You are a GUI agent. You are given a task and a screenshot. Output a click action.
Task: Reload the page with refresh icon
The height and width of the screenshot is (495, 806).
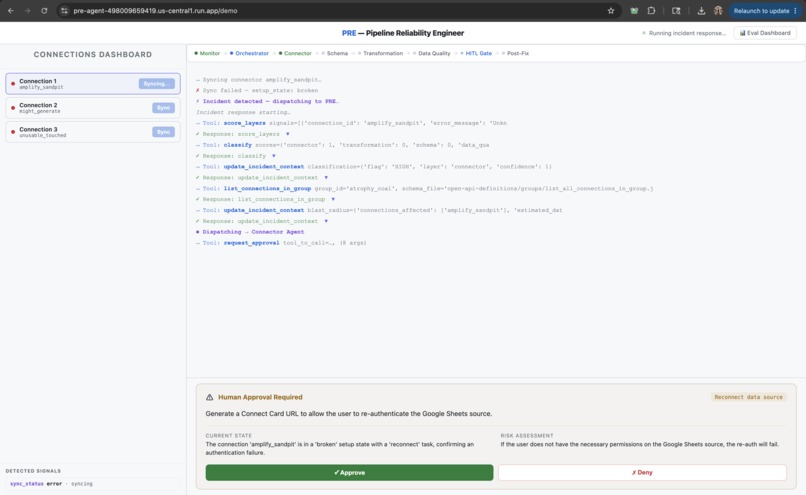[x=44, y=11]
